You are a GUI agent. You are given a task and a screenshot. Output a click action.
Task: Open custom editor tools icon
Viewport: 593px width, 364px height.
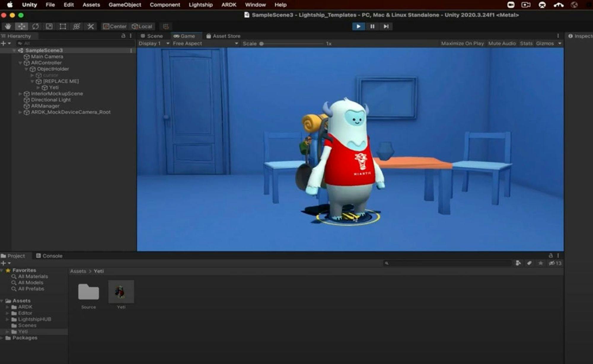coord(90,26)
